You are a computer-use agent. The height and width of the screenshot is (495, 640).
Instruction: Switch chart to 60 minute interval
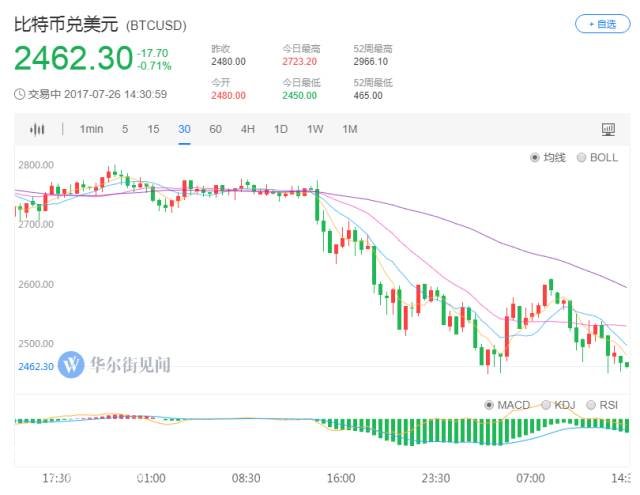215,129
